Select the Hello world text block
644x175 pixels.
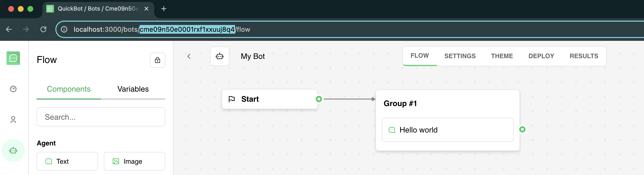(447, 130)
